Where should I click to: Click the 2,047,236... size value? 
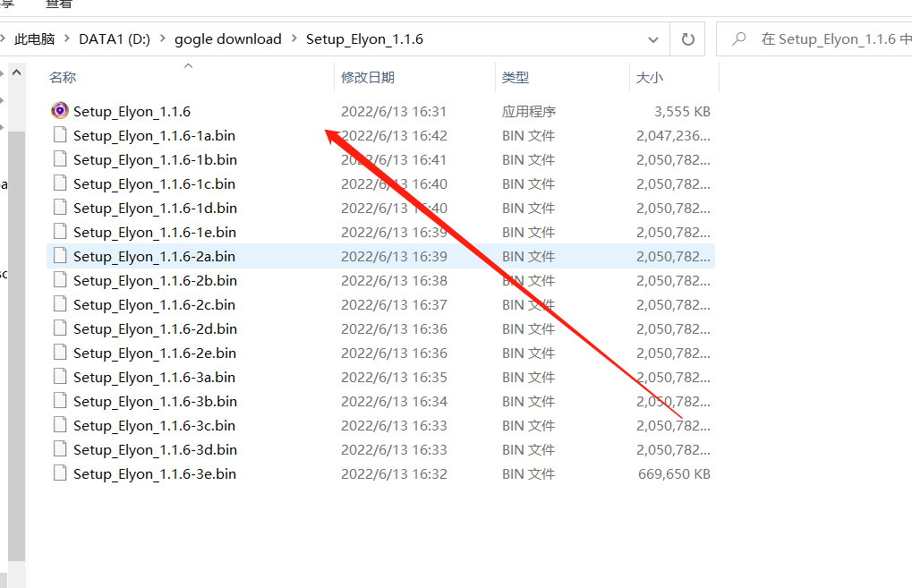[674, 135]
